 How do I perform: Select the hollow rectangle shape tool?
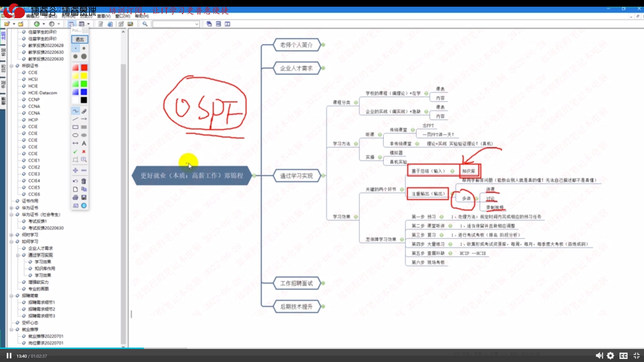pos(75,127)
